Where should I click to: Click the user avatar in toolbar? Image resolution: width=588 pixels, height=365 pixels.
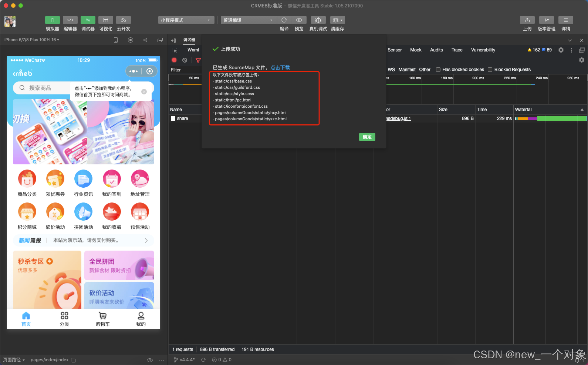tap(10, 21)
